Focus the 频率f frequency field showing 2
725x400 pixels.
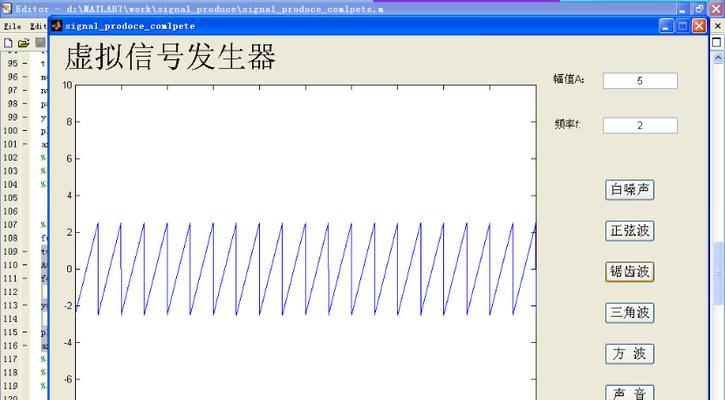click(x=640, y=125)
